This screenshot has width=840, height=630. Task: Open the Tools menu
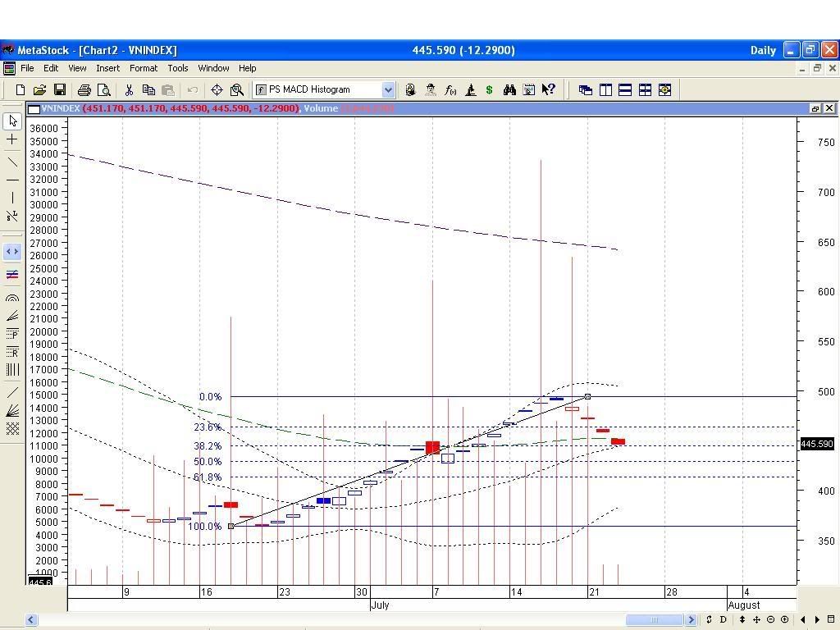click(x=177, y=68)
